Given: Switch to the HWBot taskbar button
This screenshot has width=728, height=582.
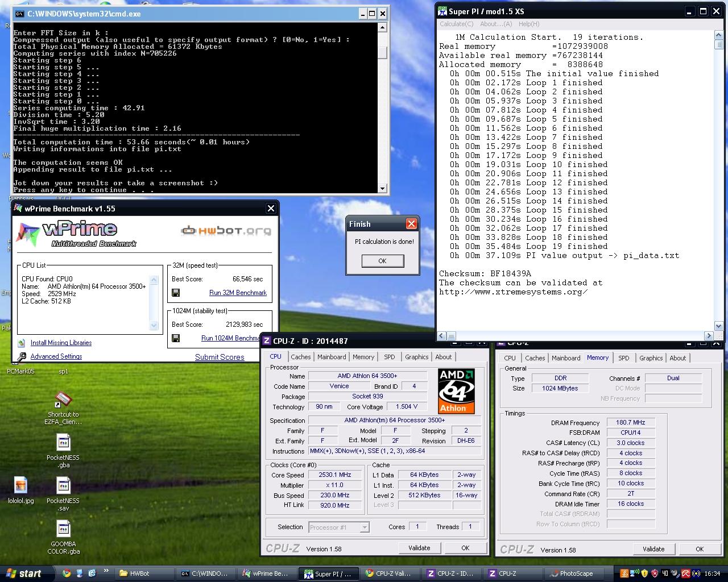Looking at the screenshot, I should (143, 573).
